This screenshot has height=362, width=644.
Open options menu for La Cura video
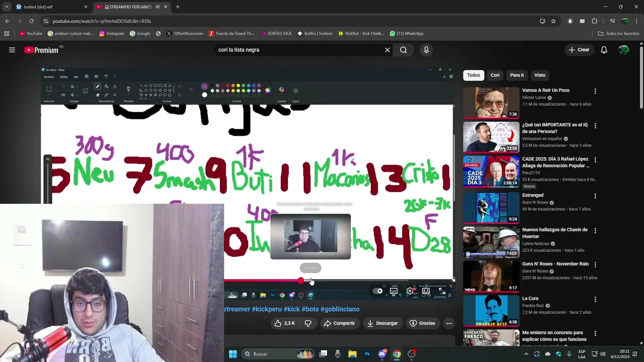(x=595, y=299)
